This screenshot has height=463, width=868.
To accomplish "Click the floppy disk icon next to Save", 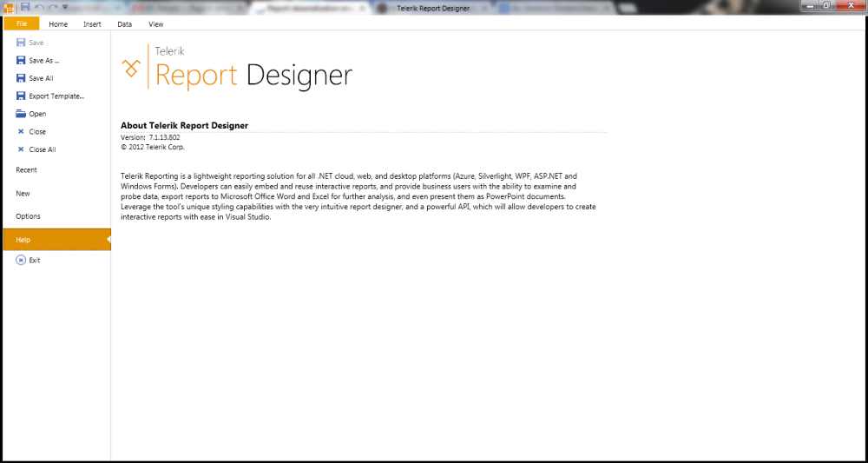I will [x=21, y=43].
